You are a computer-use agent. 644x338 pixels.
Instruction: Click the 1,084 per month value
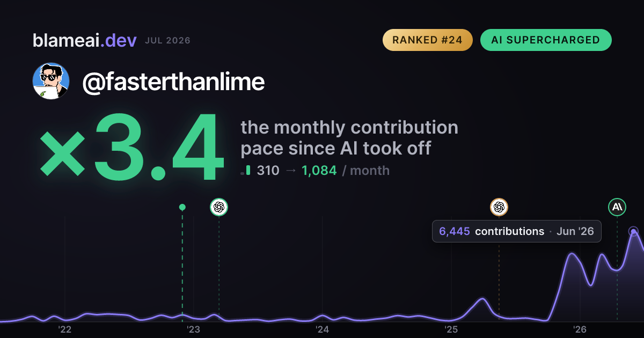point(319,171)
